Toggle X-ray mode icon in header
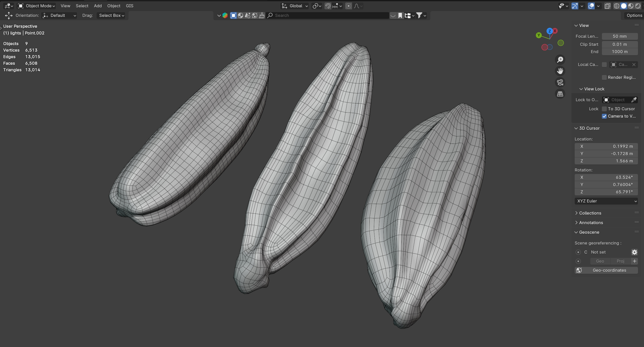644x347 pixels. tap(607, 6)
